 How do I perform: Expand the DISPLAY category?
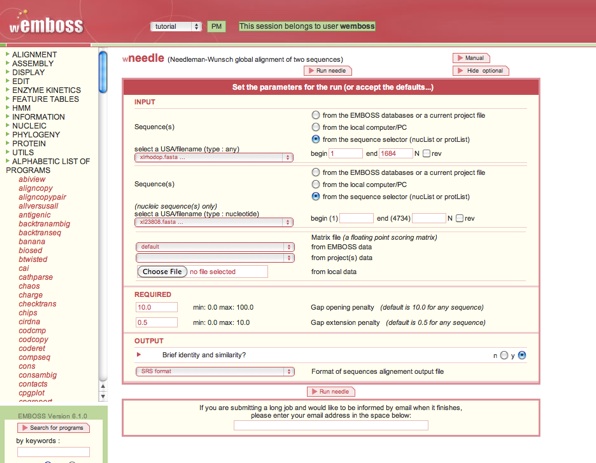pos(28,72)
